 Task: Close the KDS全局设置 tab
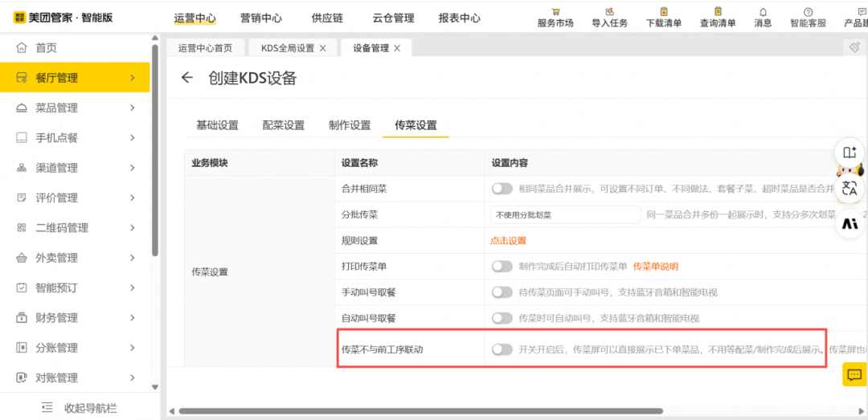point(323,48)
